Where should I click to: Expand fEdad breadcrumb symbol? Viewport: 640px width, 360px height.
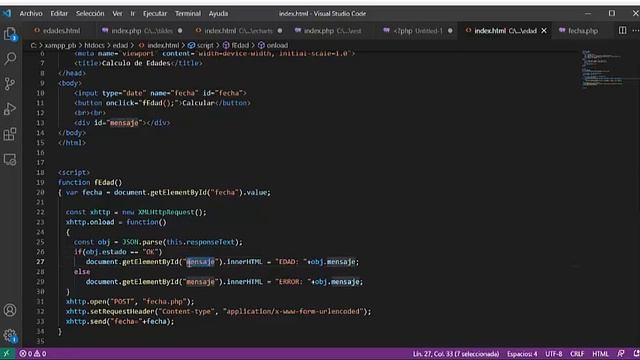coord(236,45)
